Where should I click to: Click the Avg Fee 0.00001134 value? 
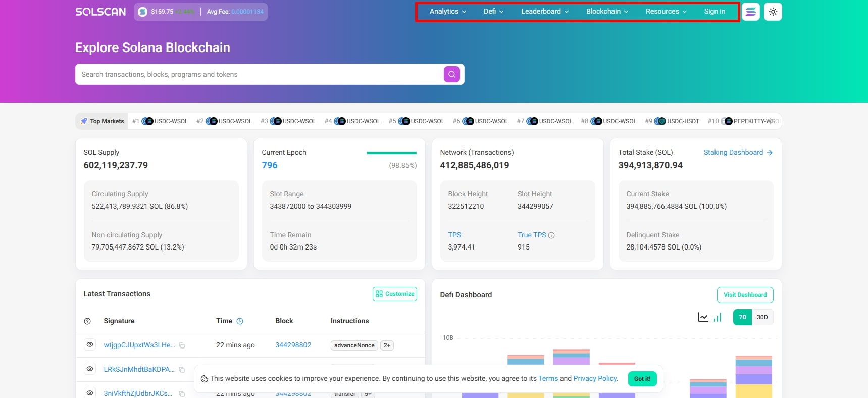[247, 12]
